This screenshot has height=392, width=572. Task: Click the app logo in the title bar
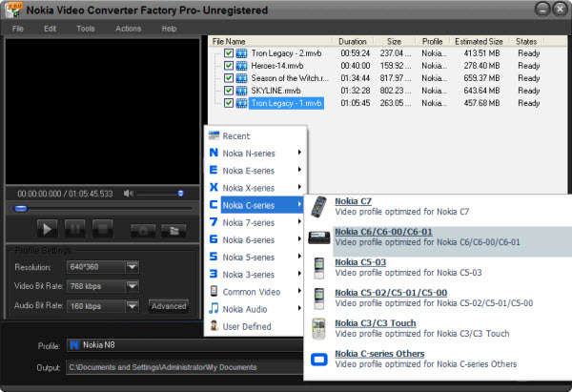pos(14,10)
